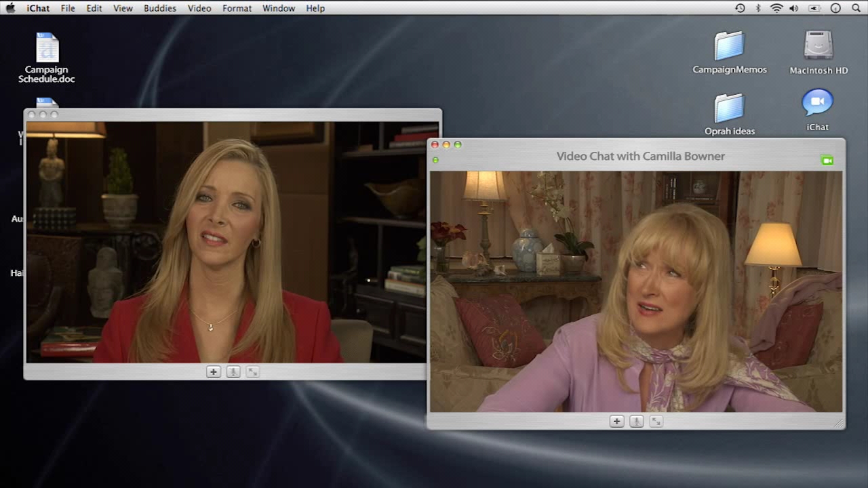Viewport: 868px width, 488px height.
Task: Mute microphone in Camilla Bowner video chat
Action: 636,422
